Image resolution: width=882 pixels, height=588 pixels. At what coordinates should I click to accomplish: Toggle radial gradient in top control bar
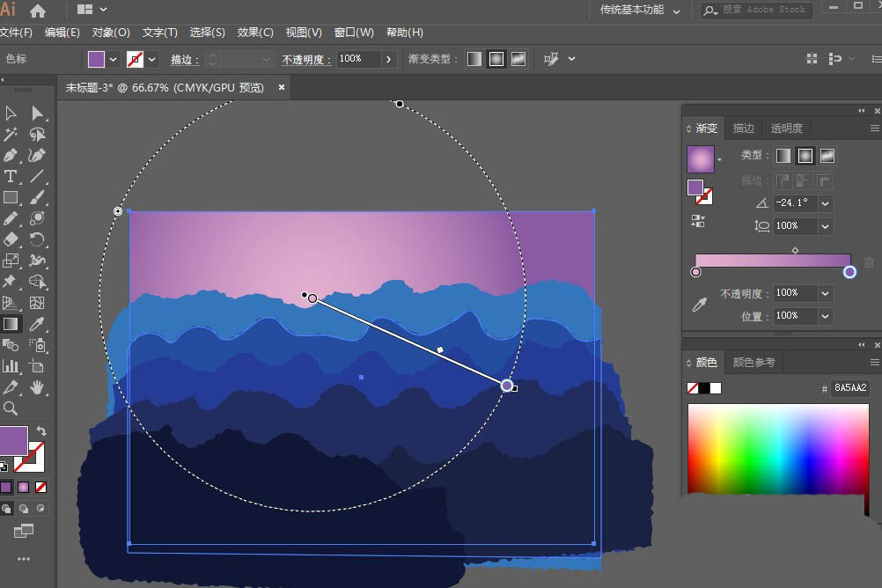coord(496,59)
